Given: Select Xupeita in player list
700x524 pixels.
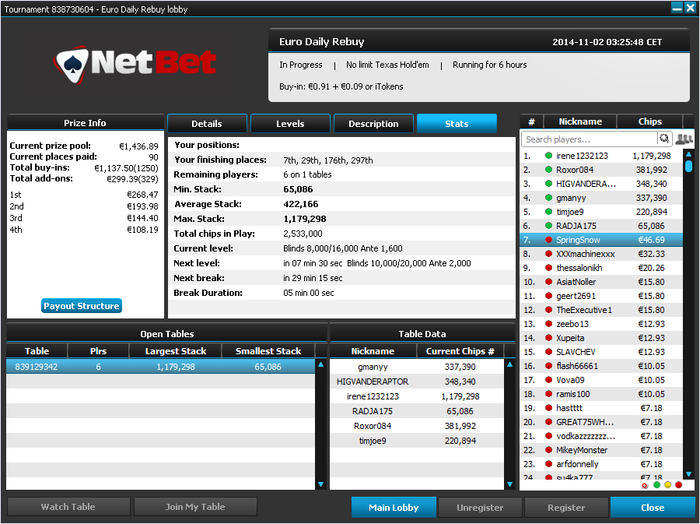Looking at the screenshot, I should [x=601, y=338].
